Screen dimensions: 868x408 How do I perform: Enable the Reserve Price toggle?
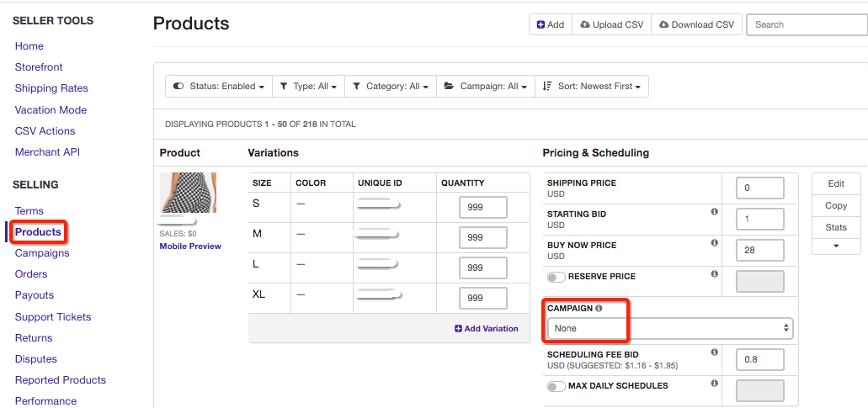point(556,277)
